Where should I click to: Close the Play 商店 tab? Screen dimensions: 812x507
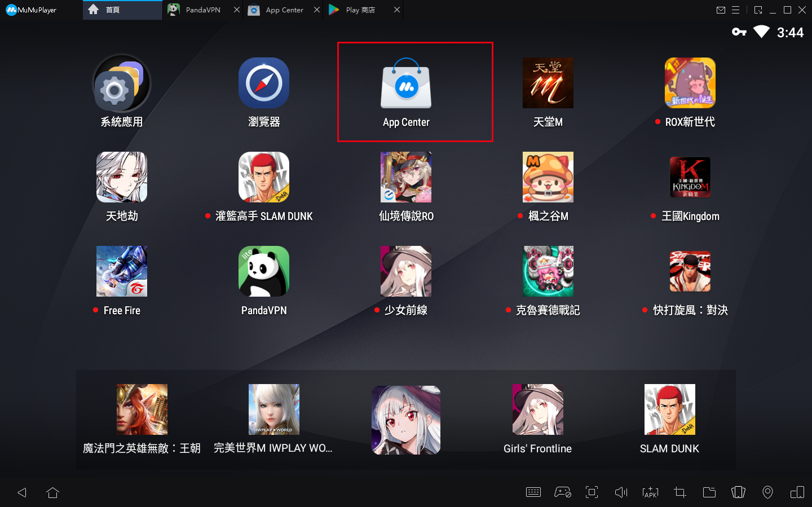tap(397, 10)
